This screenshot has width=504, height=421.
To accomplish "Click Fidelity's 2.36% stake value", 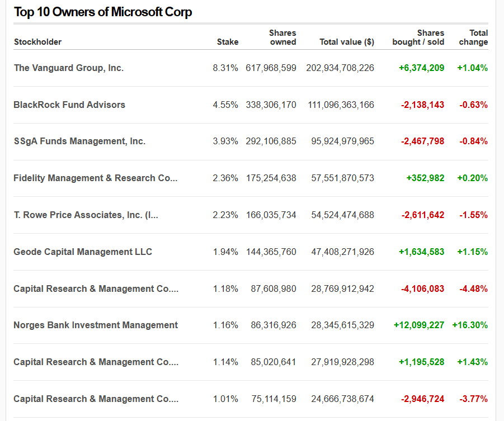I will [225, 178].
